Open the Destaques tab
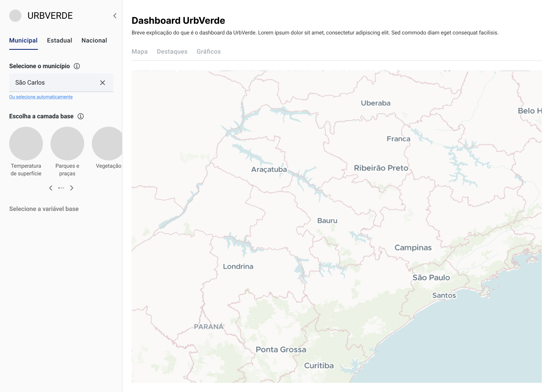 (172, 52)
